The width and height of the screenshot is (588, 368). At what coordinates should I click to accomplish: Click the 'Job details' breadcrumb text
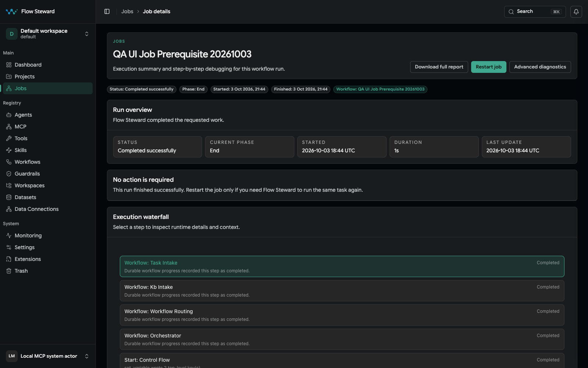point(157,11)
